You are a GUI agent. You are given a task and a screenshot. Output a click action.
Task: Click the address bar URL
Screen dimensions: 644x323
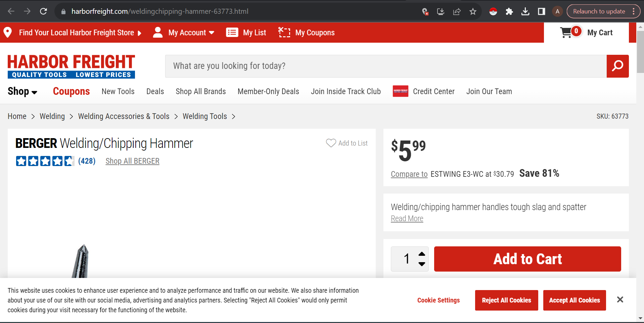pyautogui.click(x=160, y=11)
